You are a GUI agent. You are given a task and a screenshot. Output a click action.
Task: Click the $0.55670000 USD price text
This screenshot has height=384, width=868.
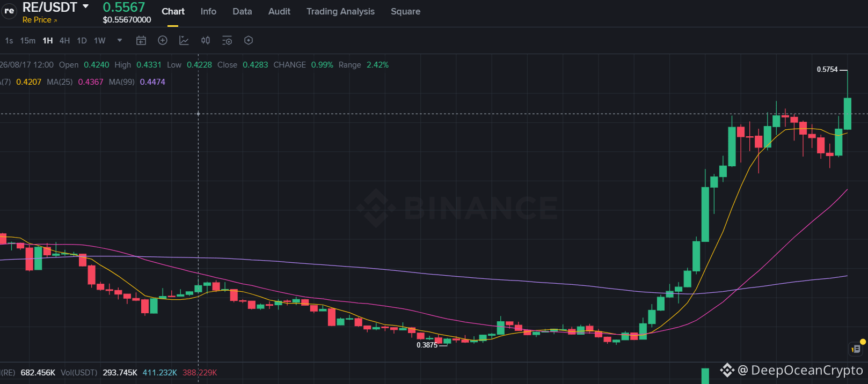tap(127, 20)
